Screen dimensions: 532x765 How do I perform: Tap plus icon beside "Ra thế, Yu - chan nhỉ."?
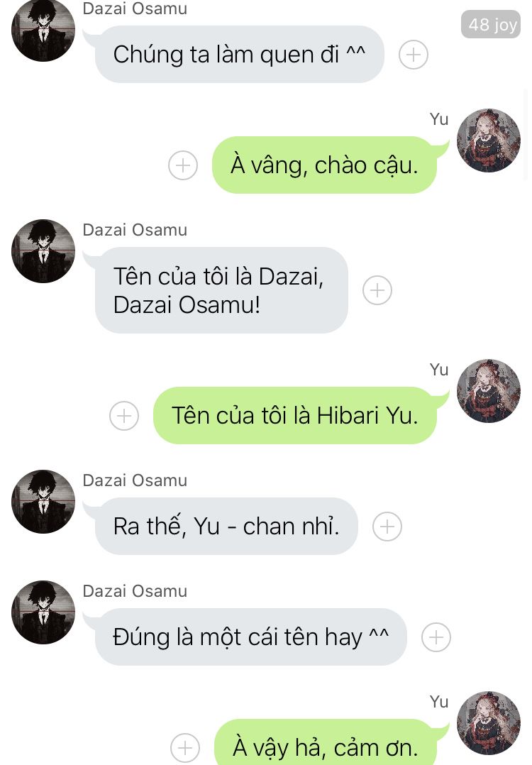pyautogui.click(x=387, y=527)
